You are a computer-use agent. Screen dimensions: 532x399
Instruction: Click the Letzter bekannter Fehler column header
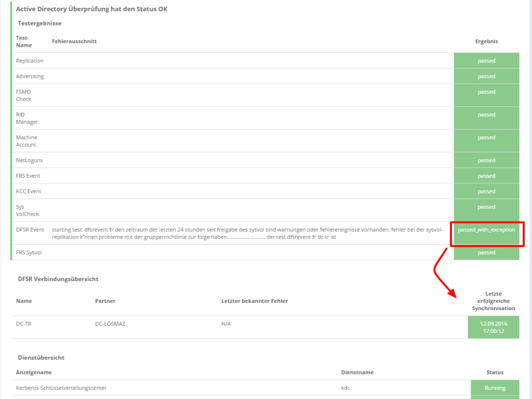click(x=254, y=301)
